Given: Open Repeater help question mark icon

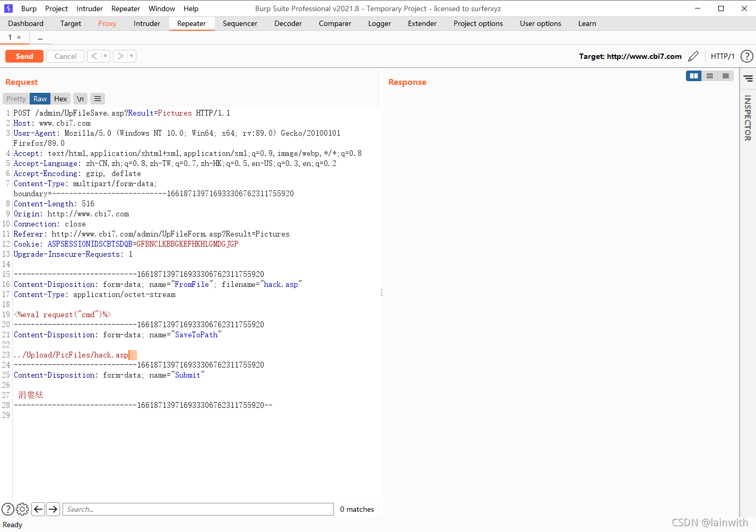Looking at the screenshot, I should coord(746,56).
